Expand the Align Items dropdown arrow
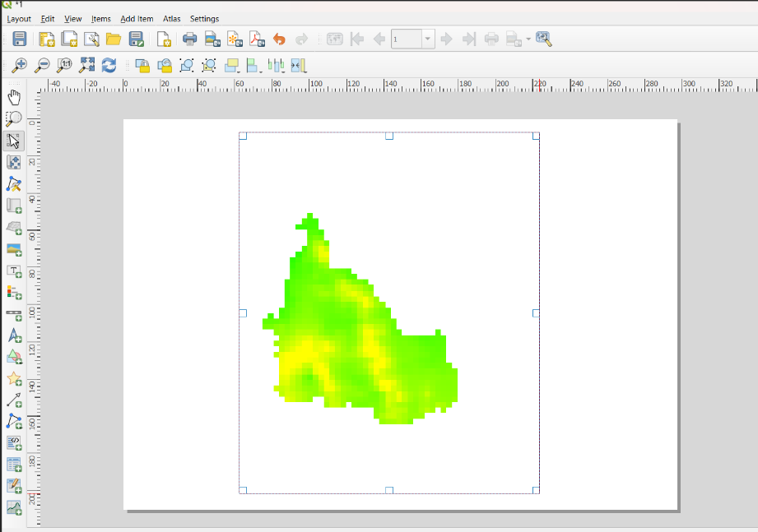Screen dimensions: 758x532 click(261, 72)
